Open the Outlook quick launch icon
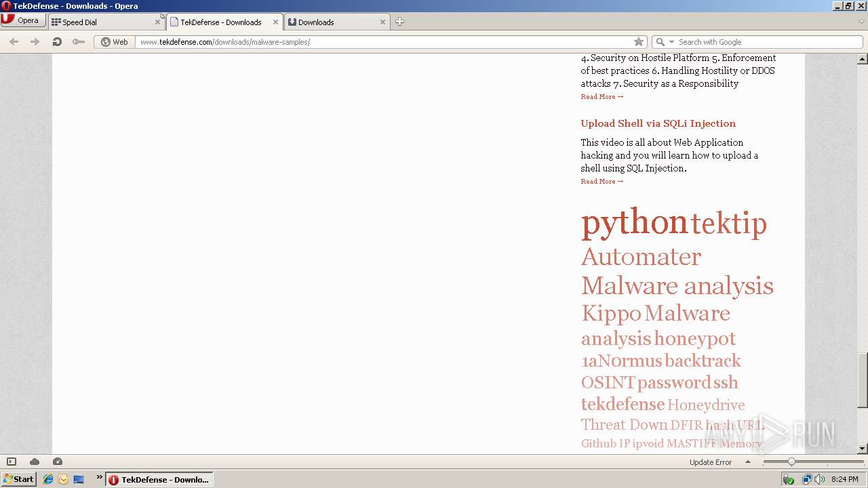This screenshot has width=868, height=488. click(x=63, y=479)
